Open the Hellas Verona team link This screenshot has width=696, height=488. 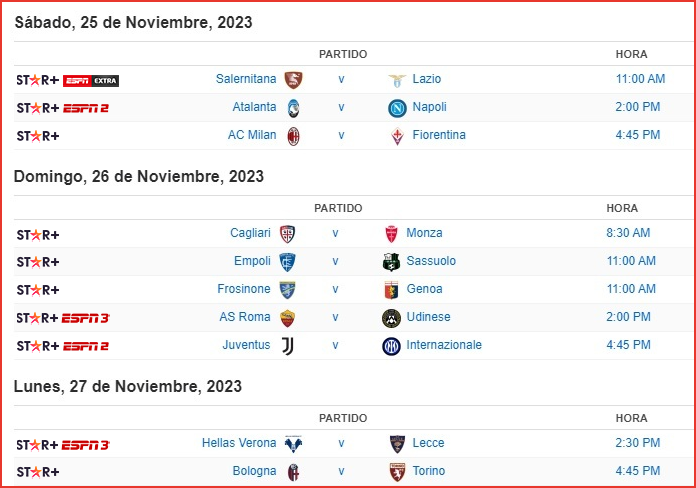(x=239, y=443)
